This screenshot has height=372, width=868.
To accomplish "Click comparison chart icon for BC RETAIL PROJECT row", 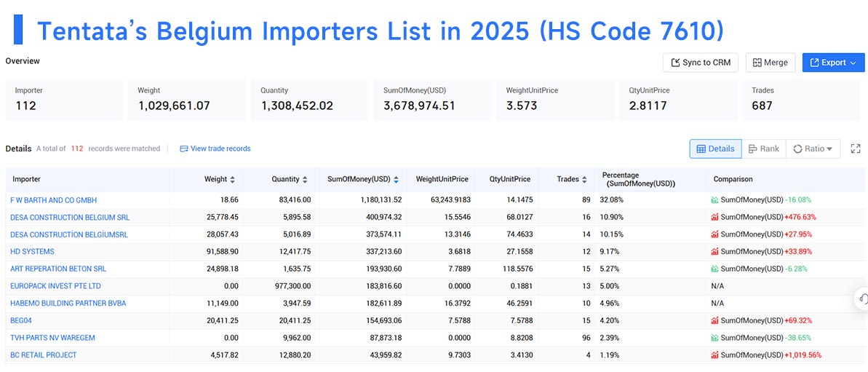I will point(714,355).
